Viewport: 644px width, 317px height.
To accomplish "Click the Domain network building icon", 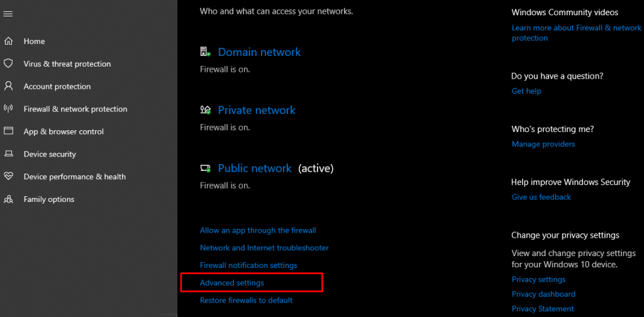I will (205, 52).
